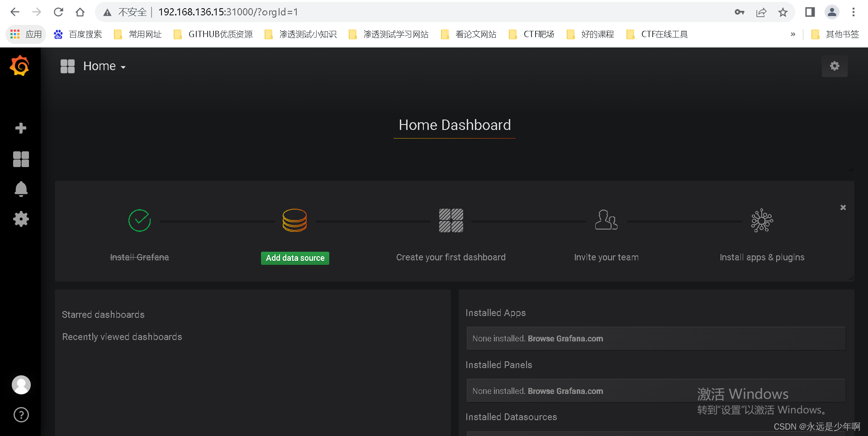Click the Home Dashboard title
Viewport: 868px width, 436px height.
[455, 125]
